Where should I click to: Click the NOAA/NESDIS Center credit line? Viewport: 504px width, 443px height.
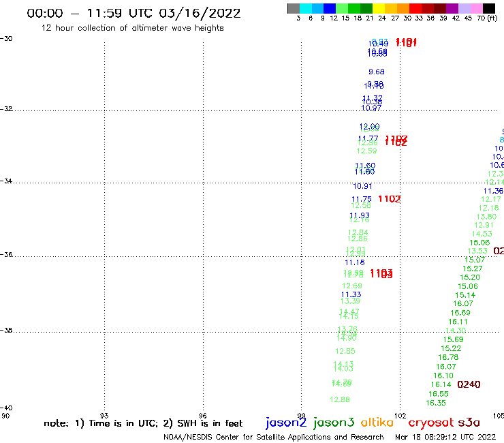coord(274,438)
